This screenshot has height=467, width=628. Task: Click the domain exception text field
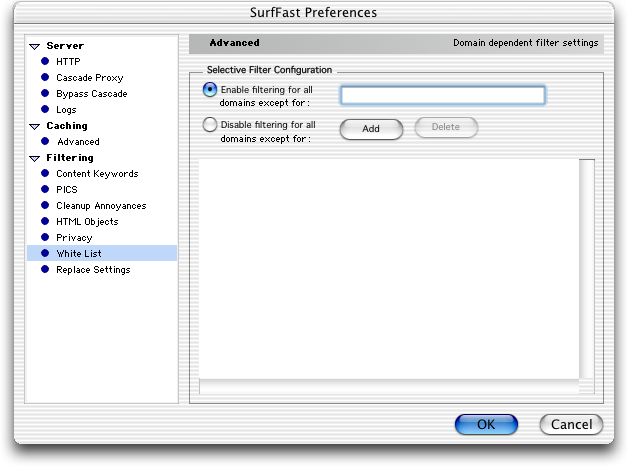(443, 95)
